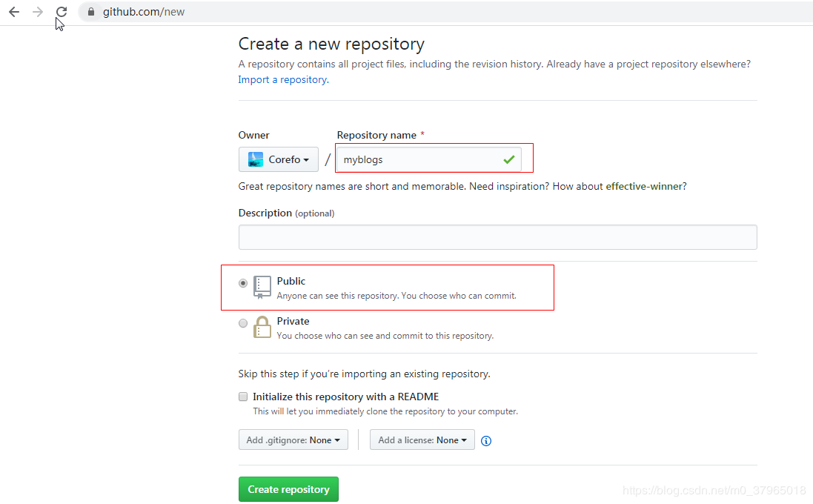Expand the Add a license dropdown
The width and height of the screenshot is (813, 504).
(422, 440)
